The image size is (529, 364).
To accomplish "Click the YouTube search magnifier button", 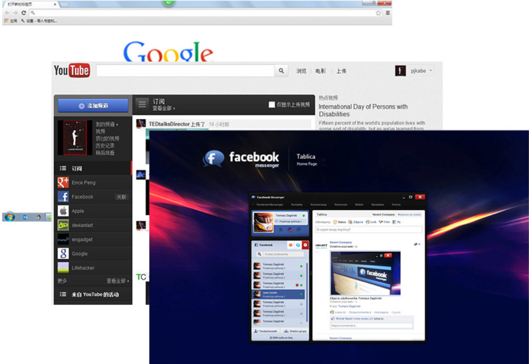I will tap(281, 71).
